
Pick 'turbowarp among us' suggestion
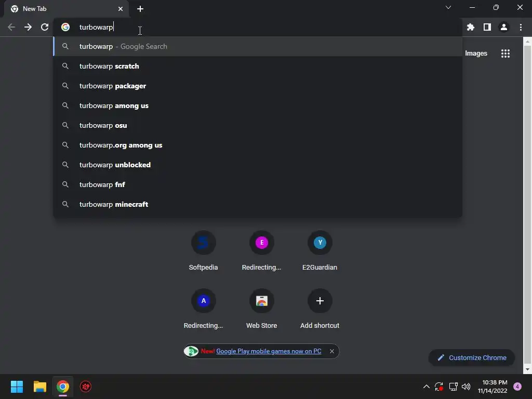coord(258,105)
